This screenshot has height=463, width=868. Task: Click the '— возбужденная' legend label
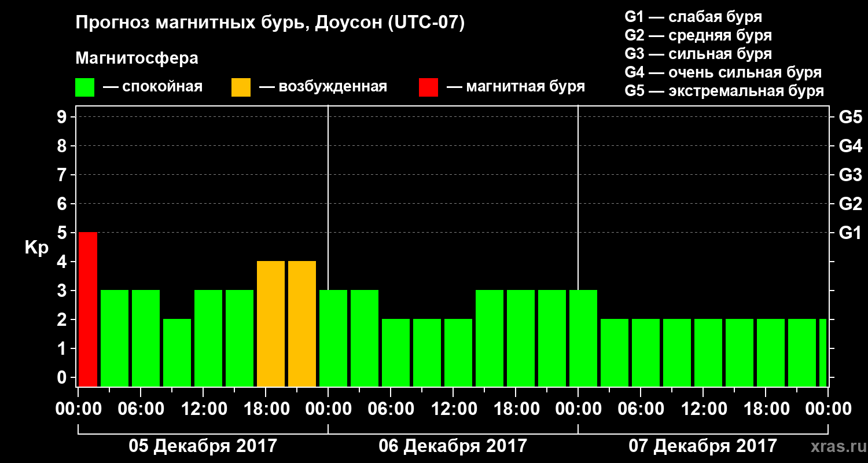tap(323, 87)
